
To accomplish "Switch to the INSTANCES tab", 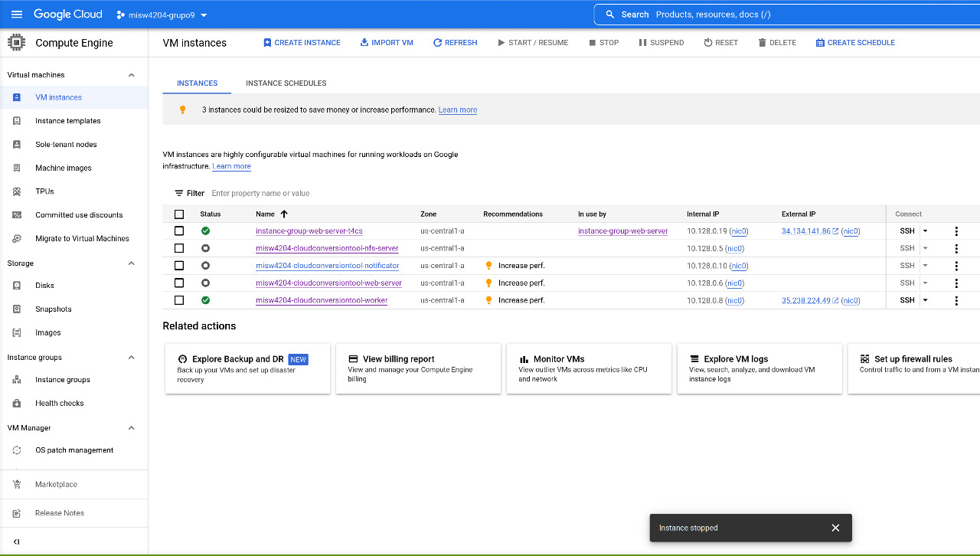I will pos(197,83).
